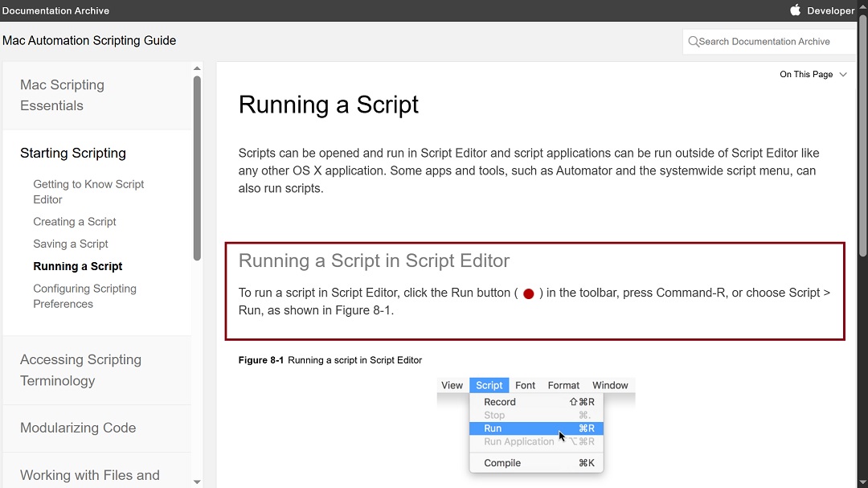Screen dimensions: 868x488
Task: Click sidebar scroll down arrow
Action: point(197,482)
